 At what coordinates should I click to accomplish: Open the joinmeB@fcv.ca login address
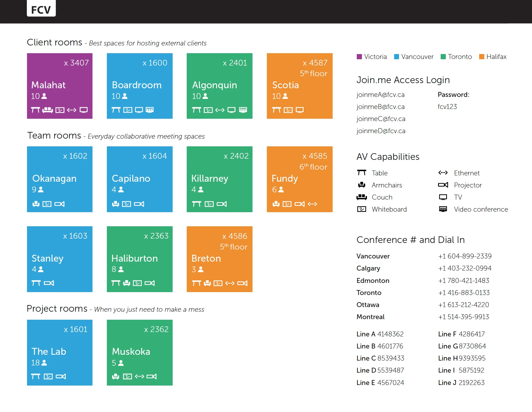380,107
